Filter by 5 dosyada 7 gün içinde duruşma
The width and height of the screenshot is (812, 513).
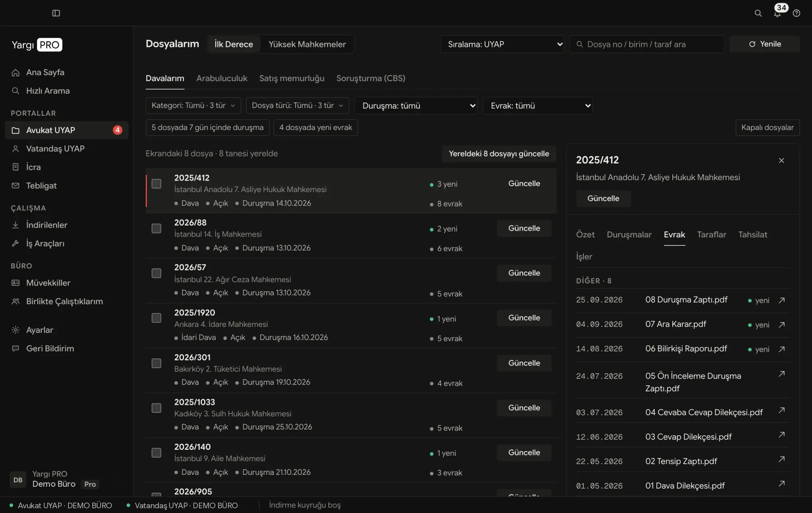click(207, 128)
